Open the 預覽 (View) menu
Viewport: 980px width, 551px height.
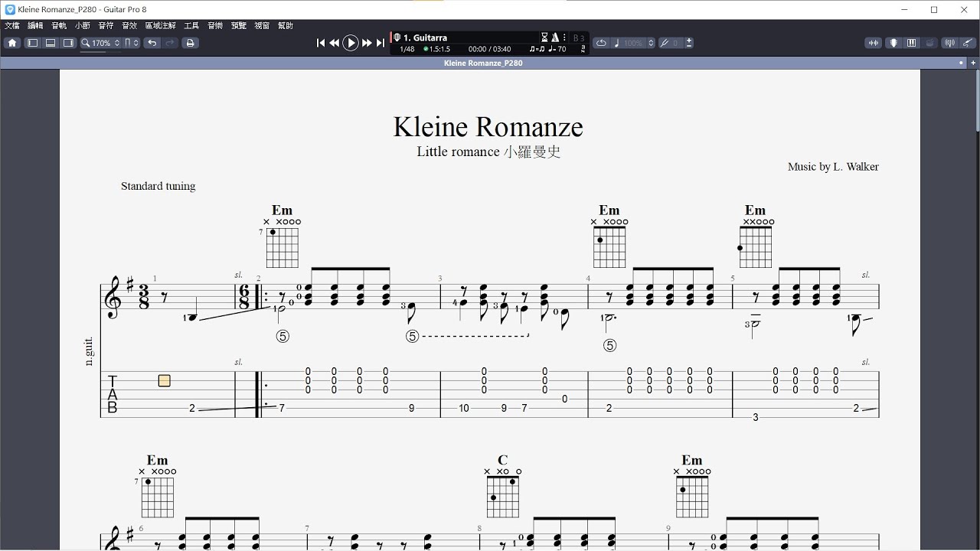(239, 25)
